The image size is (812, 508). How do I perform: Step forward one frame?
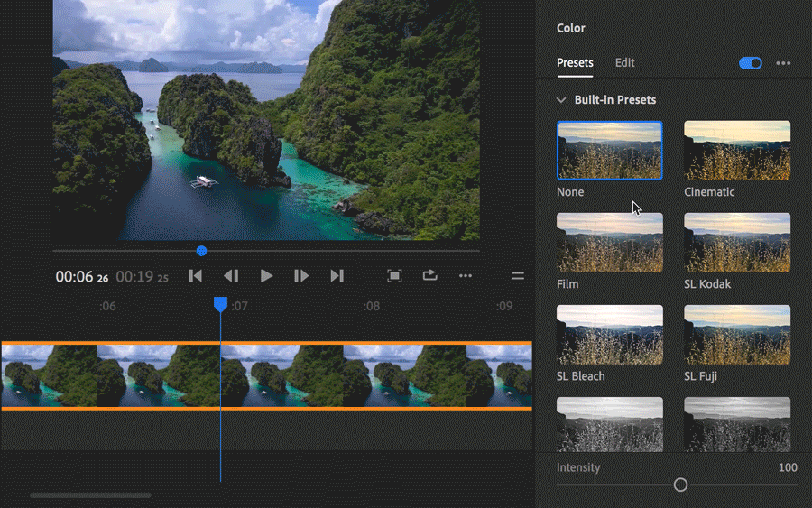coord(301,276)
